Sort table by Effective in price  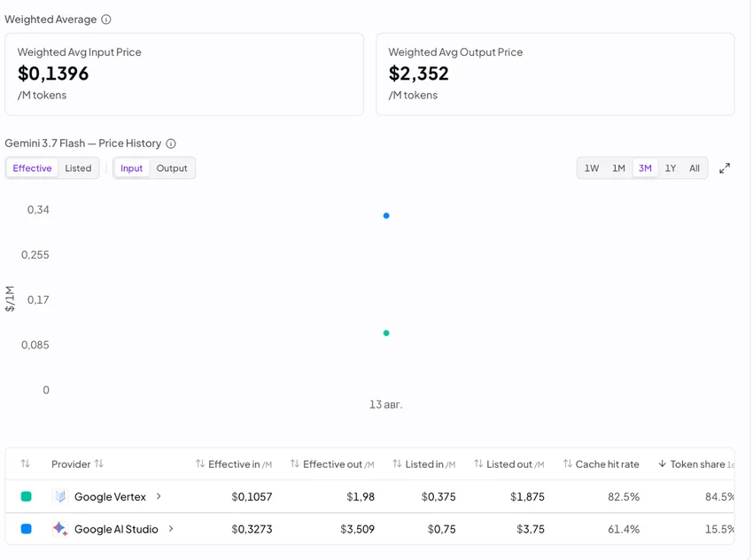[234, 464]
